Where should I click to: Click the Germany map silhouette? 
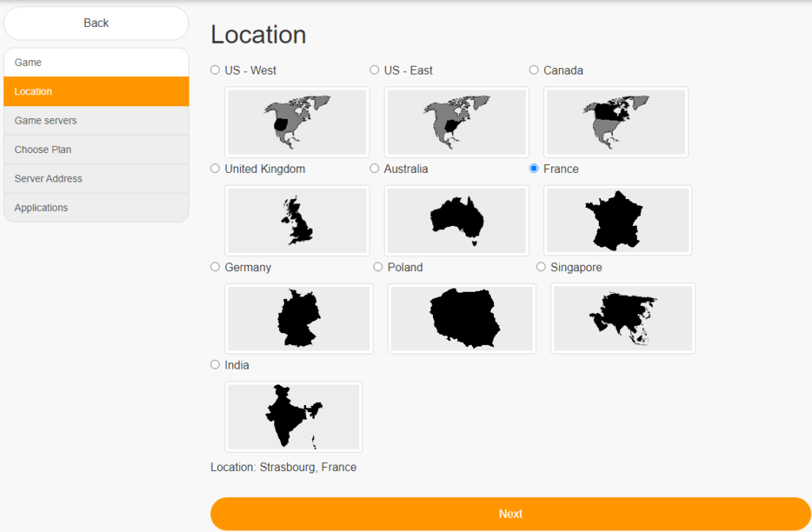[298, 319]
